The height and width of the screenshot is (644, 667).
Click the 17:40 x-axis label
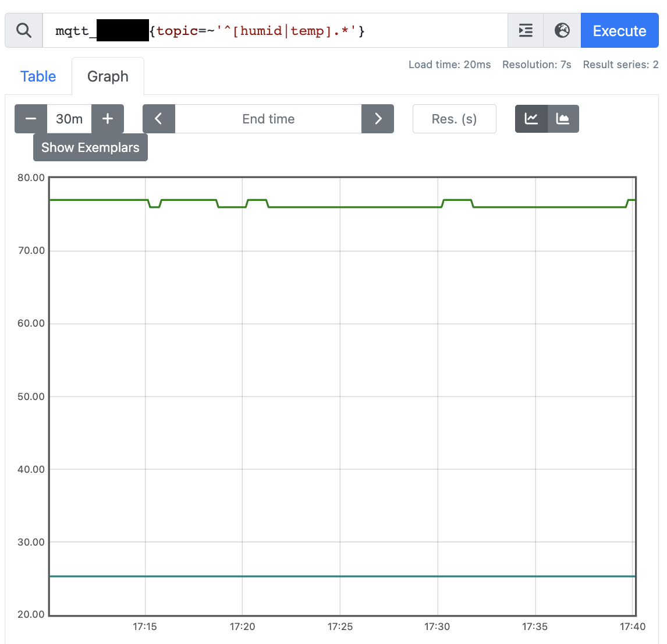(633, 627)
